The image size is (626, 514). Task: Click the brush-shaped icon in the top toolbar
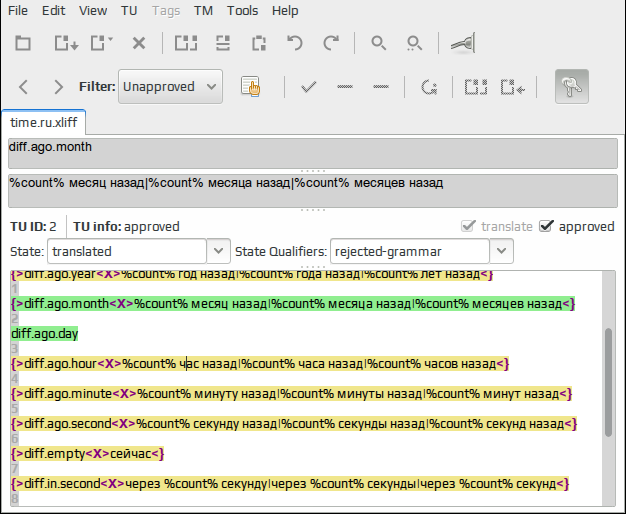(x=463, y=43)
